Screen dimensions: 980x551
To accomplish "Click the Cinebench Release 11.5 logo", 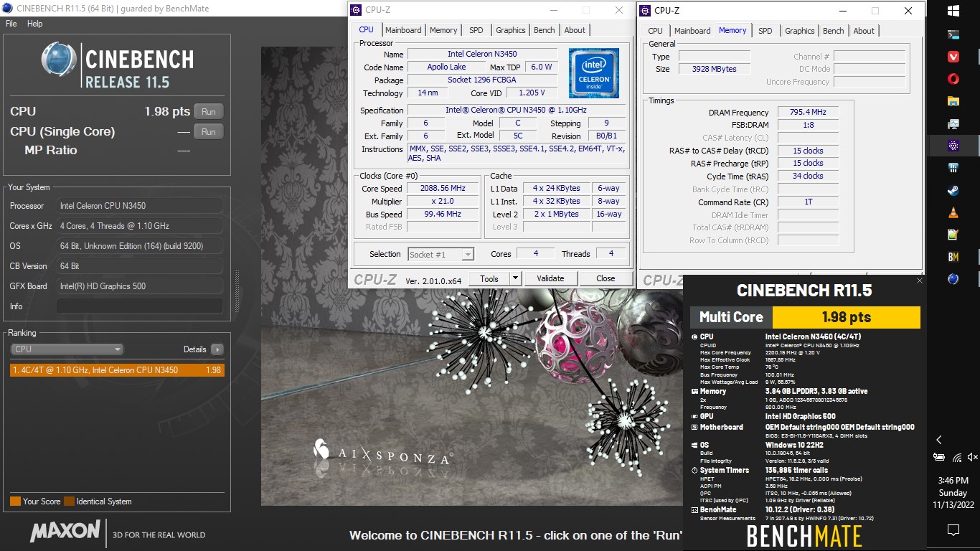I will [117, 65].
